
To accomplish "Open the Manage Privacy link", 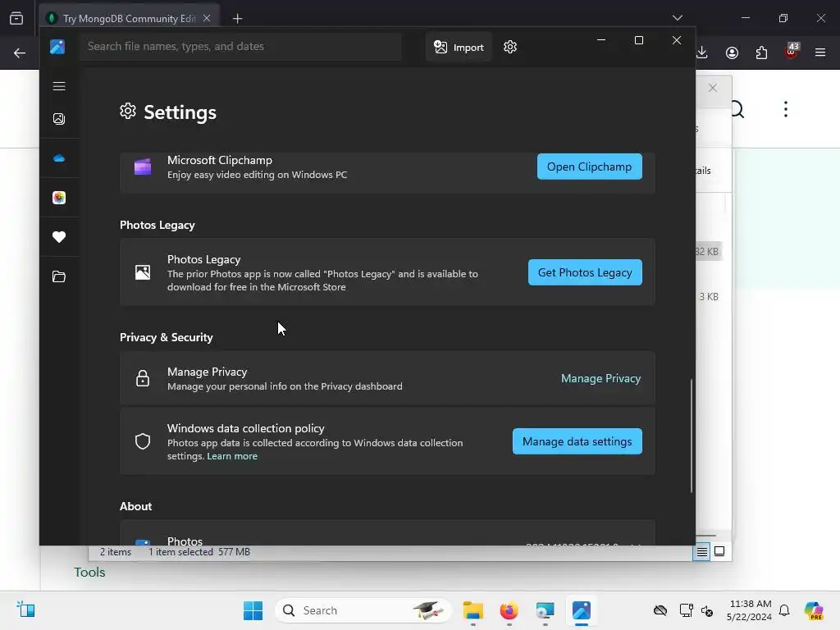I will [600, 379].
